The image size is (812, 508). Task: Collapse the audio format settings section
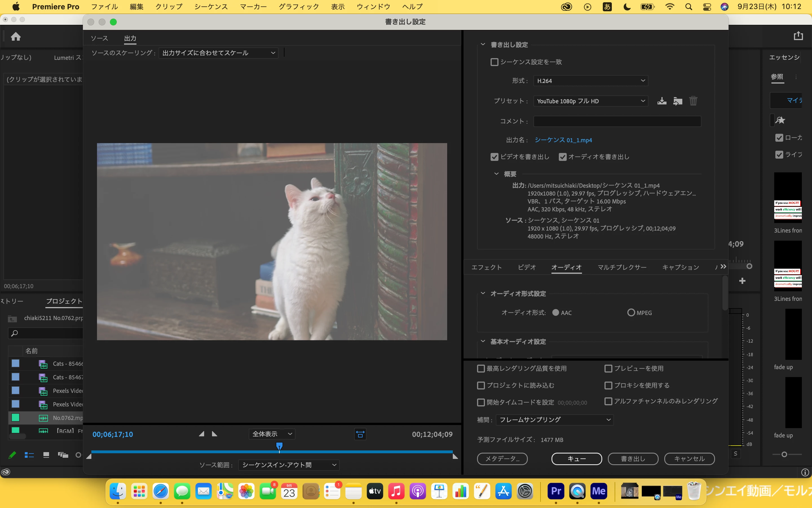(x=483, y=293)
